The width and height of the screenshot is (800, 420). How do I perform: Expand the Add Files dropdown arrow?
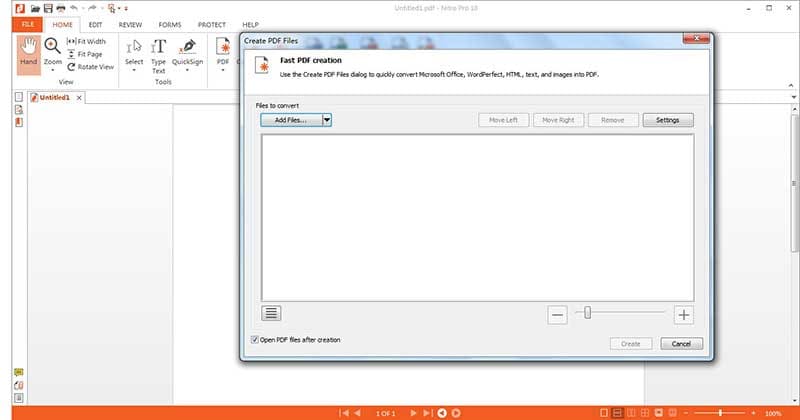(327, 120)
